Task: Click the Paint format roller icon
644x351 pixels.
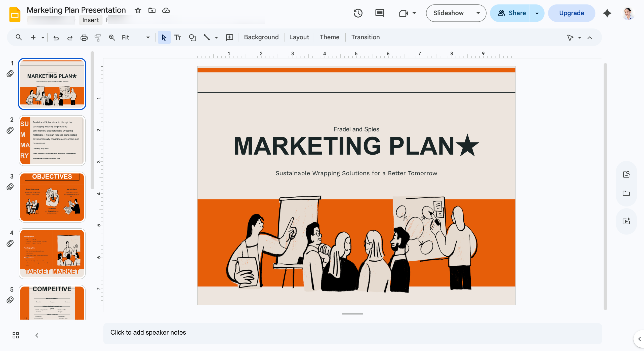Action: (98, 38)
